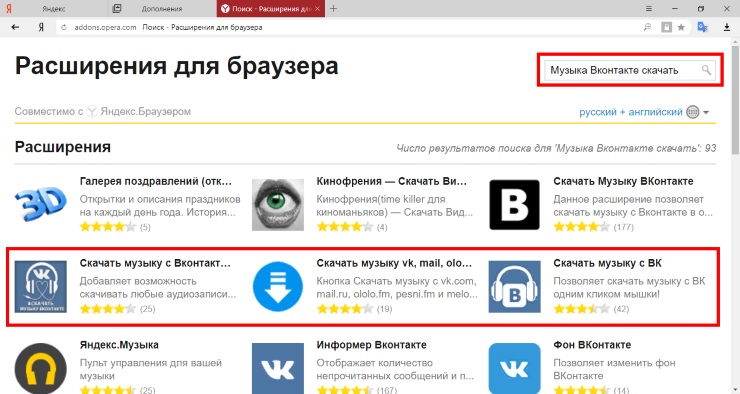
Task: Click the magnifier search icon
Action: click(706, 70)
